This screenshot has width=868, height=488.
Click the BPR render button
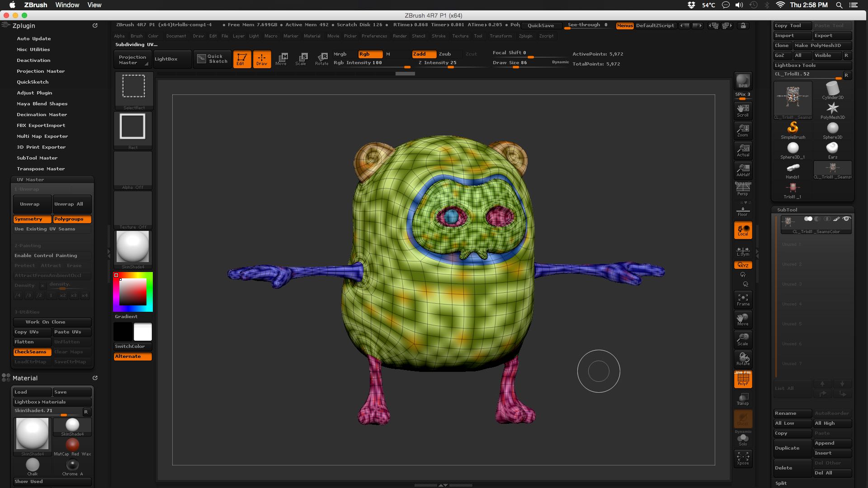(743, 81)
